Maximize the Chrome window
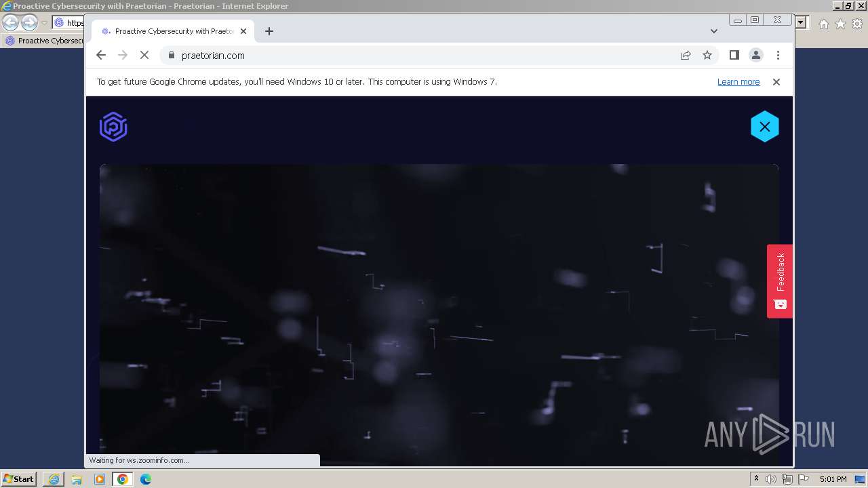 755,20
